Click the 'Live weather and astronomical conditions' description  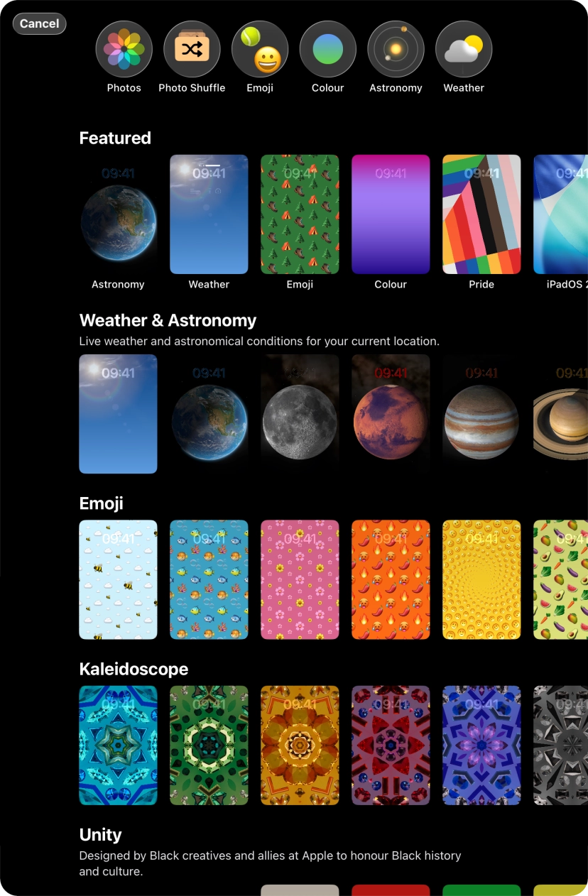click(259, 342)
